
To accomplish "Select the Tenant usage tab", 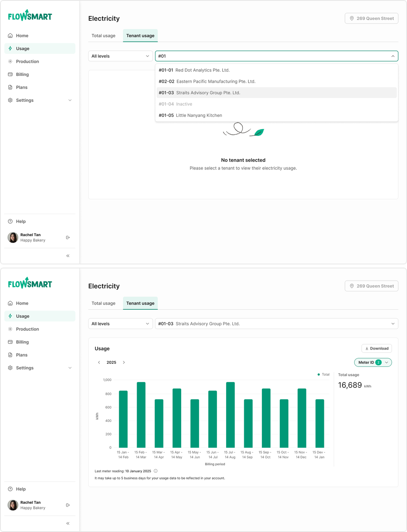I will click(140, 35).
